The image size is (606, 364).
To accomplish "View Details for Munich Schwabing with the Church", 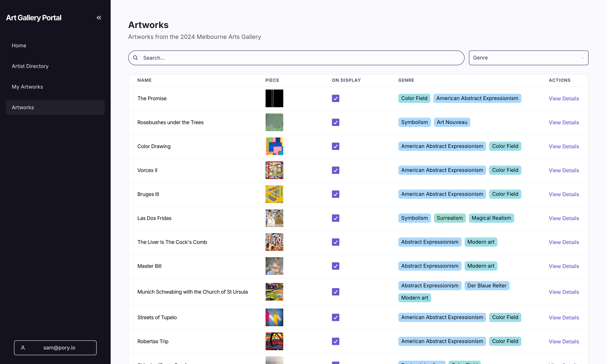I will pyautogui.click(x=564, y=291).
